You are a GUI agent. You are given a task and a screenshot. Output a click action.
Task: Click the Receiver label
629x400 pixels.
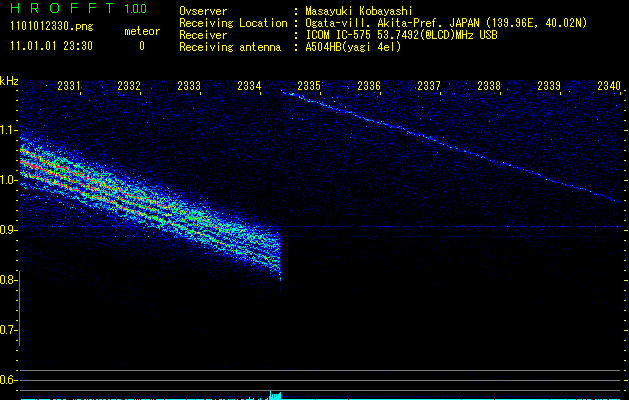pos(203,35)
